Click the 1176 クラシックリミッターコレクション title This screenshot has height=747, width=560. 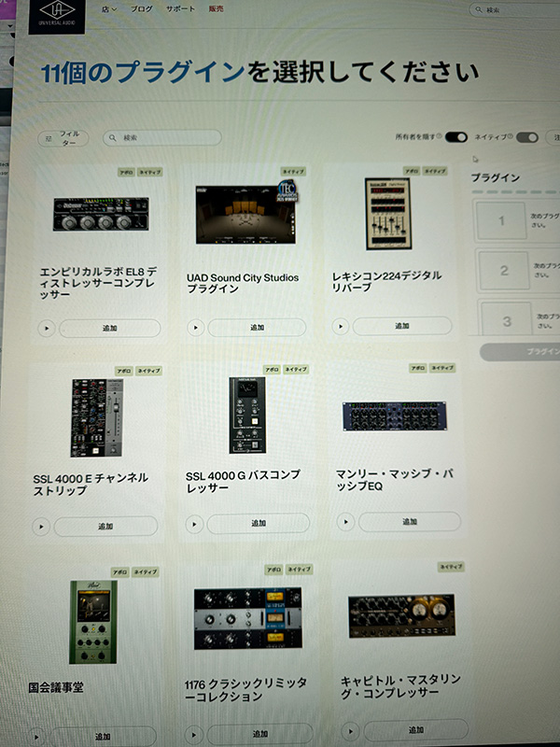245,689
